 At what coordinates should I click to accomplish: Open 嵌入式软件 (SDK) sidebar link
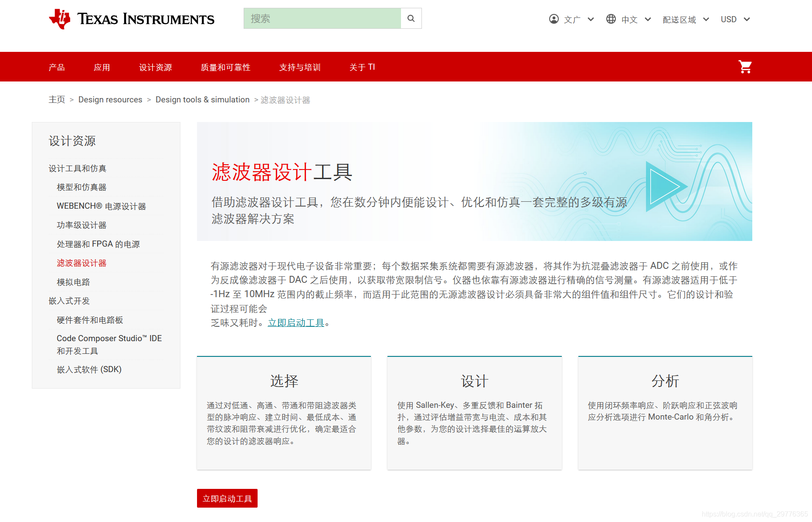tap(89, 369)
